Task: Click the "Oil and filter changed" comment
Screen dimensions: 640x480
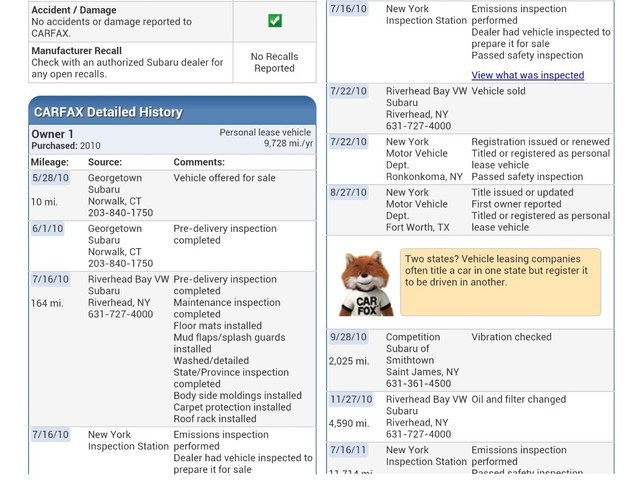Action: tap(518, 399)
